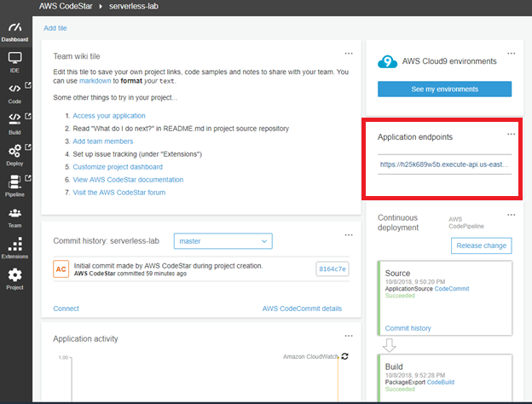The image size is (532, 404).
Task: Open CodeCommit link in Source stage
Action: [452, 289]
